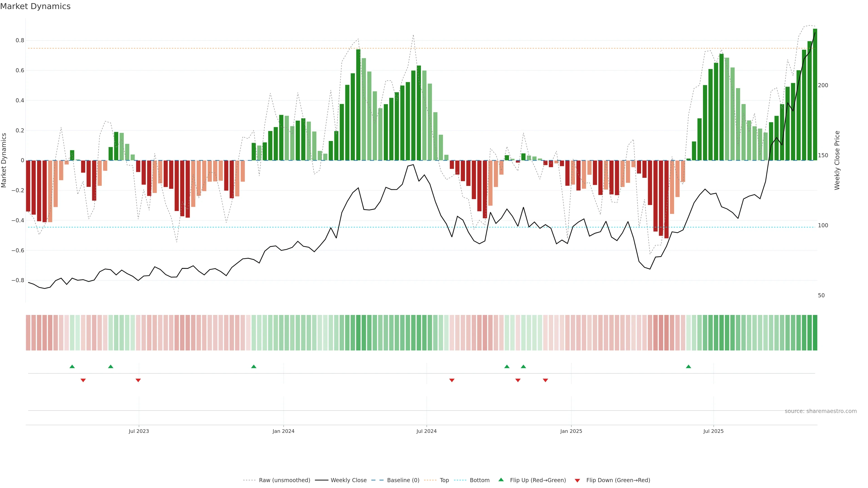Image resolution: width=868 pixels, height=488 pixels.
Task: Click the lone flip-up marker before Jan 2024
Action: 254,366
